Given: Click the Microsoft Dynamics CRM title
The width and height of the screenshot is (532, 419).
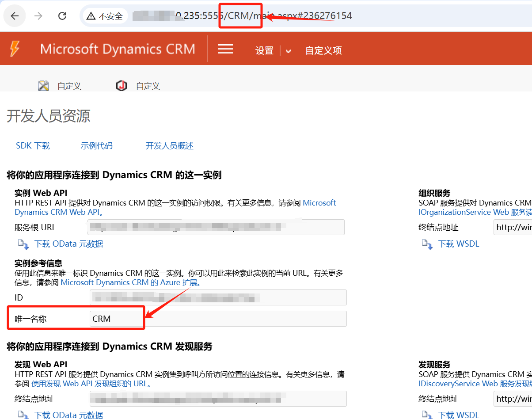Looking at the screenshot, I should click(x=118, y=49).
